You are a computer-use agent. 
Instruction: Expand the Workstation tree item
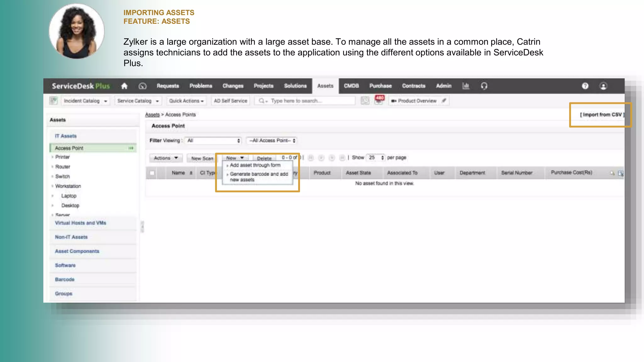click(53, 186)
